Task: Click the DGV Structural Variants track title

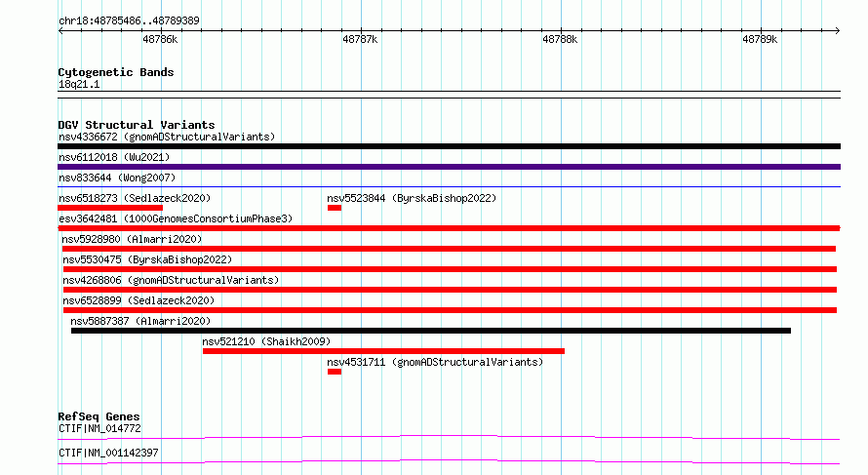Action: (x=137, y=125)
